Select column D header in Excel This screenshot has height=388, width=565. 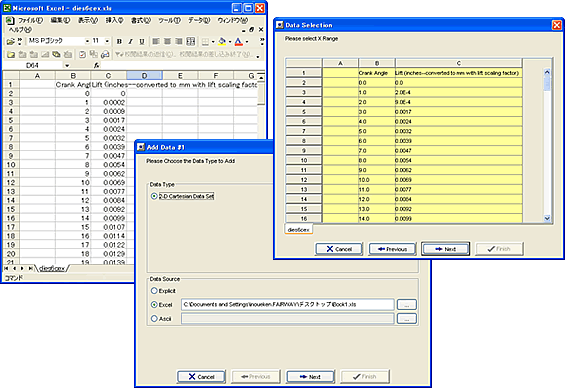(144, 75)
